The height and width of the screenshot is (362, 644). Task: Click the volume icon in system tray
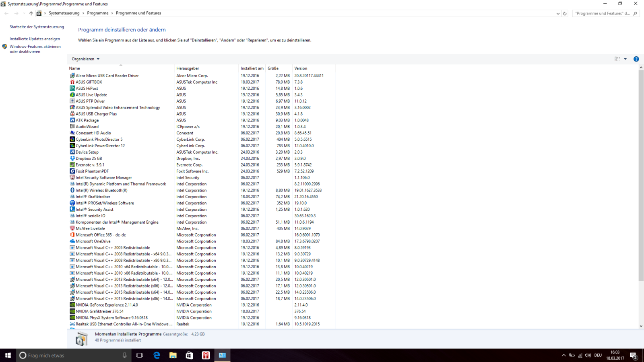588,355
